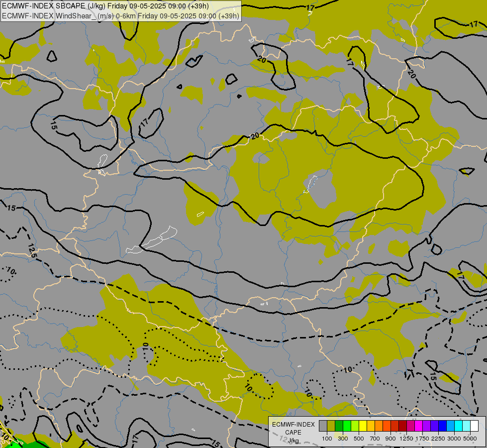Select the magenta swatch left of 1750
Image resolution: width=487 pixels, height=448 pixels.
(419, 426)
